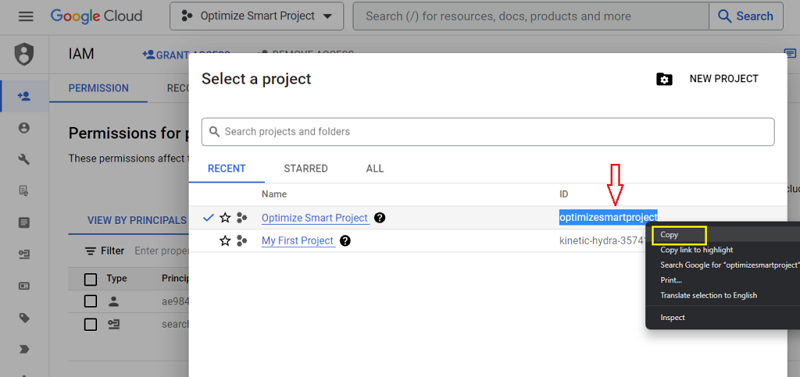The image size is (800, 377).
Task: Click the person type icon in first row
Action: pos(114,301)
